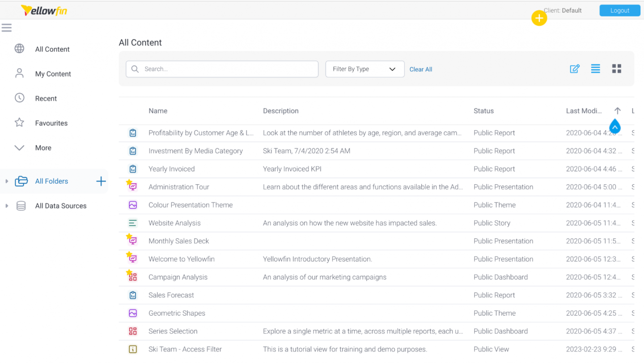Image resolution: width=644 pixels, height=363 pixels.
Task: Click the view icon next to Ski Team - Access Filter
Action: point(132,349)
